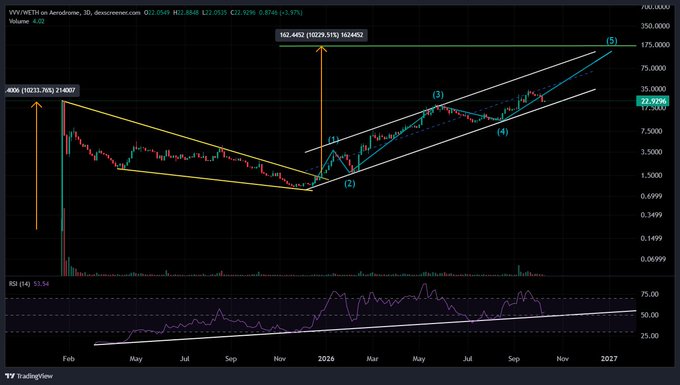This screenshot has height=385, width=680.
Task: Click the Feb label on time axis
Action: (x=69, y=359)
